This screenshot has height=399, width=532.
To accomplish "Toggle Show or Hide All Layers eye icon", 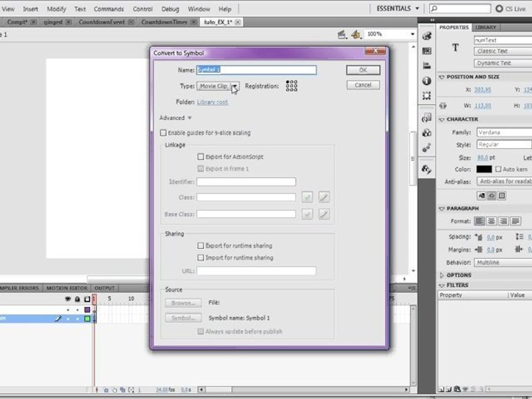I will click(x=68, y=299).
